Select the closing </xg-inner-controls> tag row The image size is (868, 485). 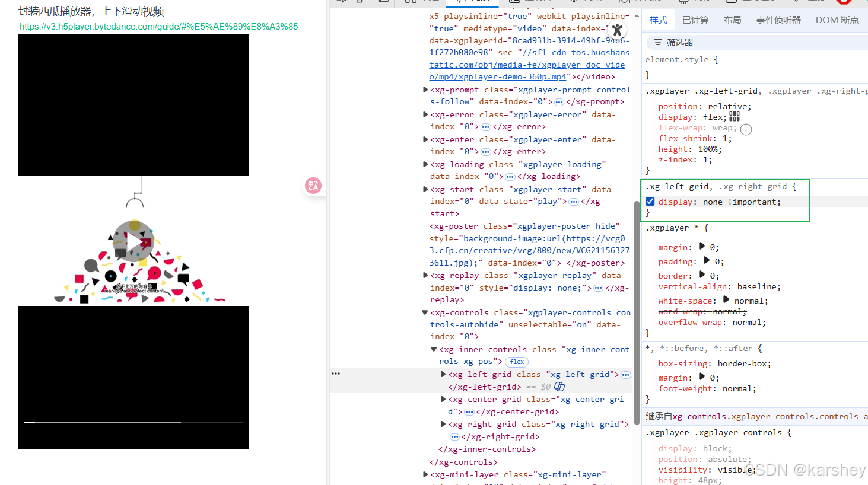click(487, 449)
